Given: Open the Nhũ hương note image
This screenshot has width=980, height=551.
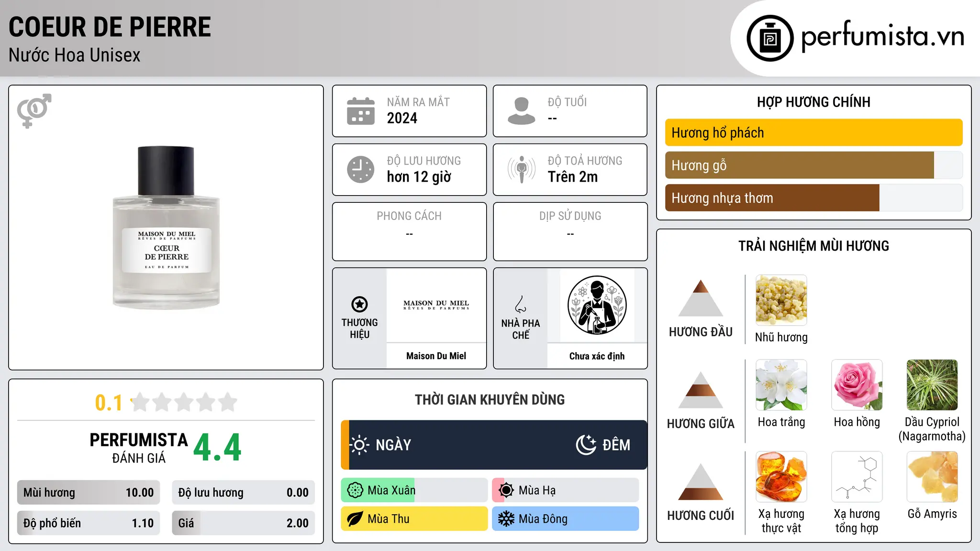Looking at the screenshot, I should pos(781,300).
